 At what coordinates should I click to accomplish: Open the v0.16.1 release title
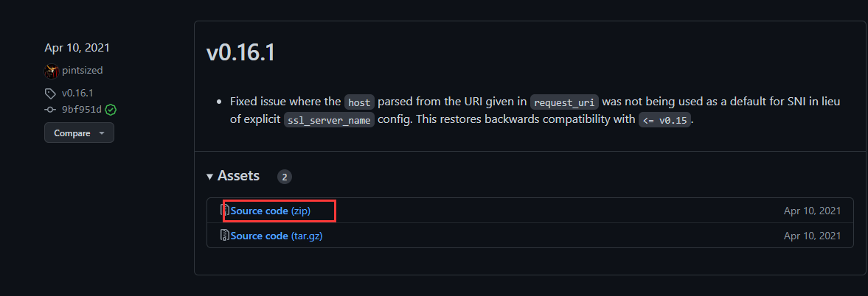(240, 54)
